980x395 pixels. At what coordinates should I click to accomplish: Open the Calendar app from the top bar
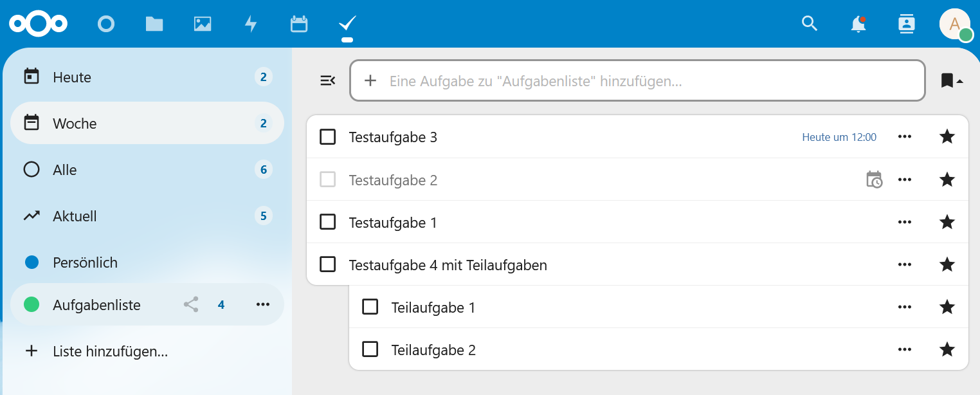pyautogui.click(x=298, y=23)
